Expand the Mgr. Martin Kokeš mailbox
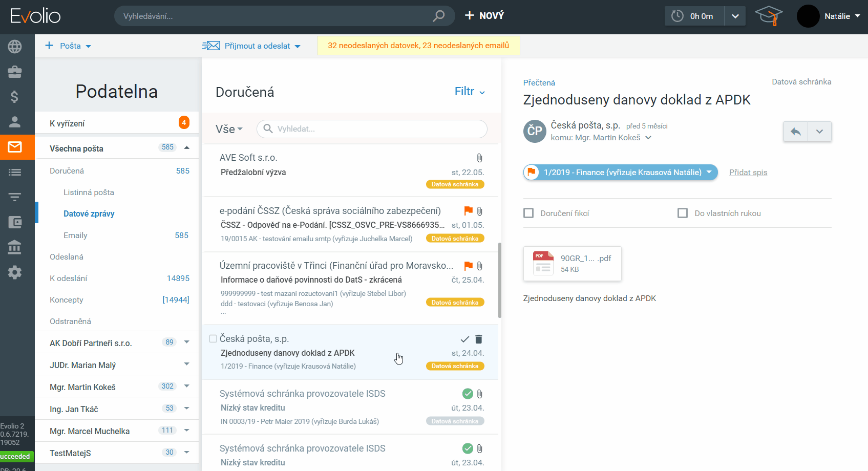Screen dimensions: 868x471 (186, 387)
